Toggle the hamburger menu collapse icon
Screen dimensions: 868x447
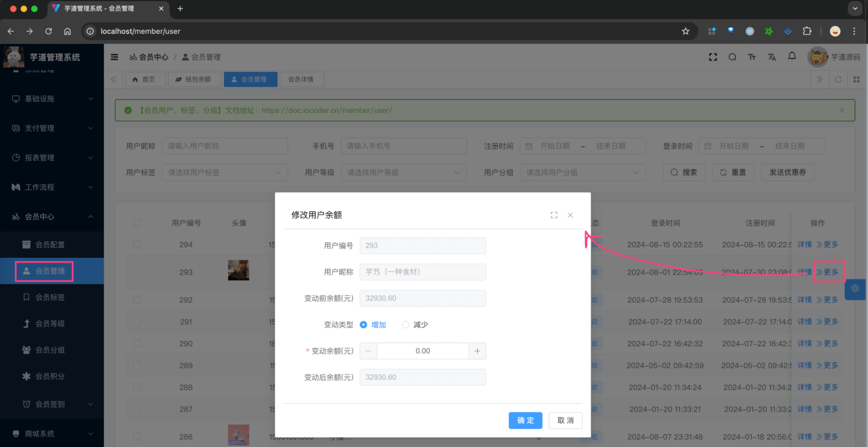pyautogui.click(x=114, y=57)
